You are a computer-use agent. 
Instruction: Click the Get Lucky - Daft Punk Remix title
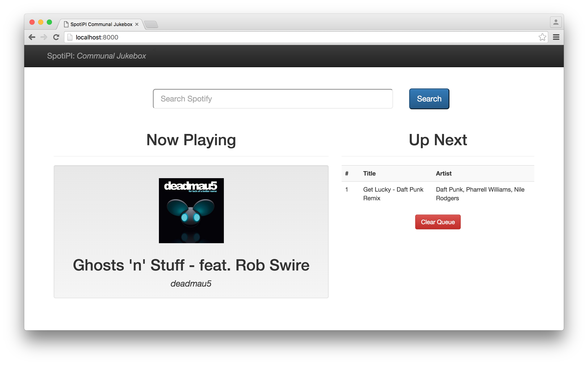[393, 194]
